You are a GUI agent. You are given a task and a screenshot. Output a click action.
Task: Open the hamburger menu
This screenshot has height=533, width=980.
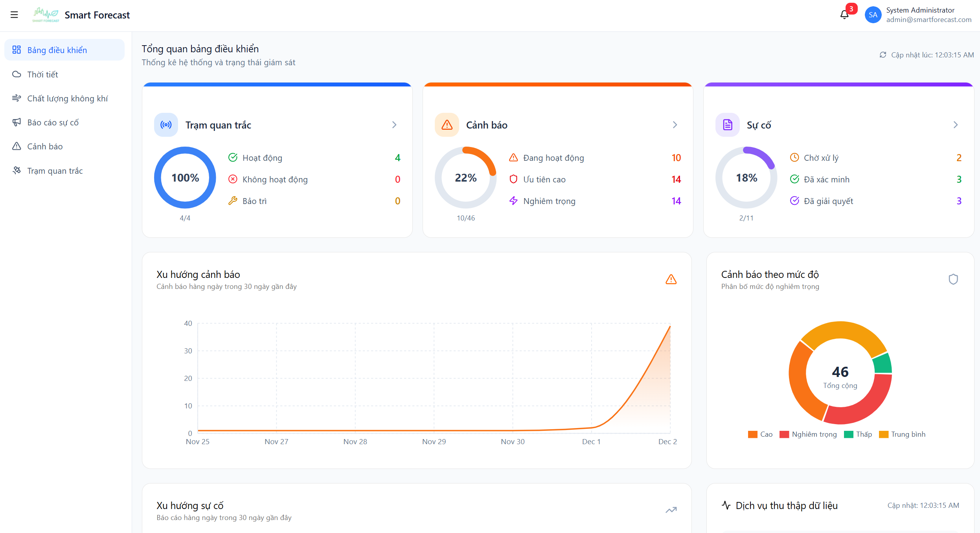point(15,15)
